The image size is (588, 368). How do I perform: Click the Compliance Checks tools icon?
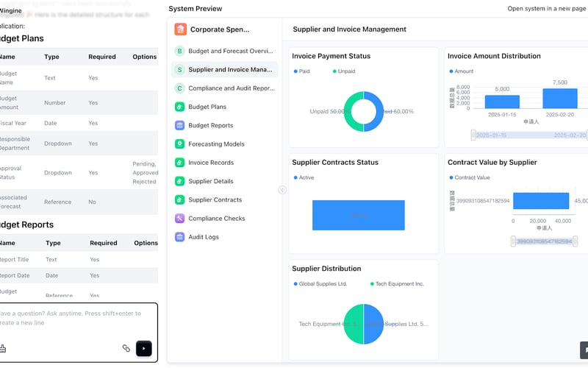coord(180,219)
